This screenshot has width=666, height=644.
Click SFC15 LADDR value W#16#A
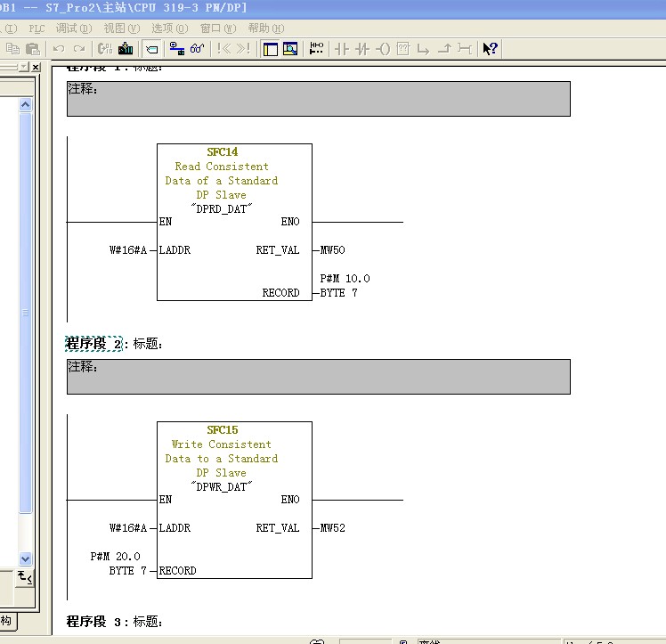[x=128, y=528]
